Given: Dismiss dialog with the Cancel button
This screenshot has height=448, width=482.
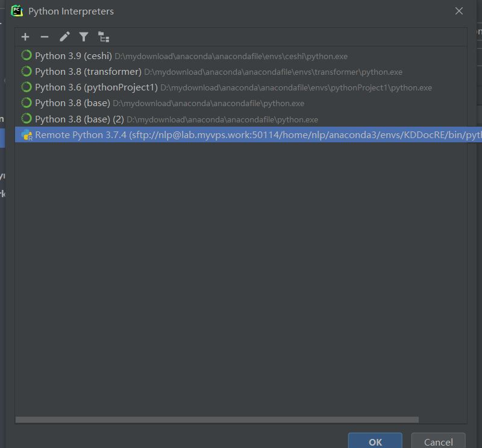Looking at the screenshot, I should pyautogui.click(x=439, y=441).
